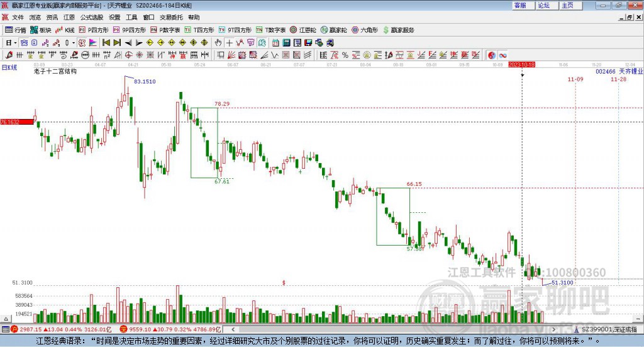
Task: Open the 六角形 hexagon tool
Action: 365,30
